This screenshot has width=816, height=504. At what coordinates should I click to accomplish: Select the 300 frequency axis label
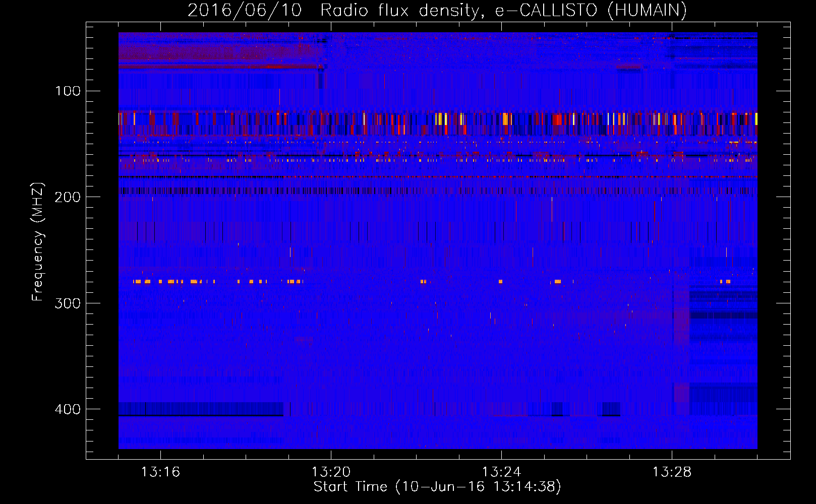pos(68,303)
